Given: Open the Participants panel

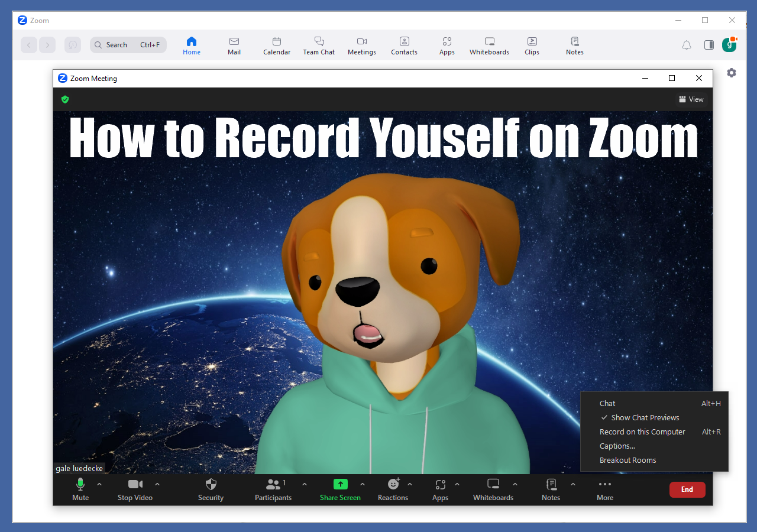Looking at the screenshot, I should point(273,489).
